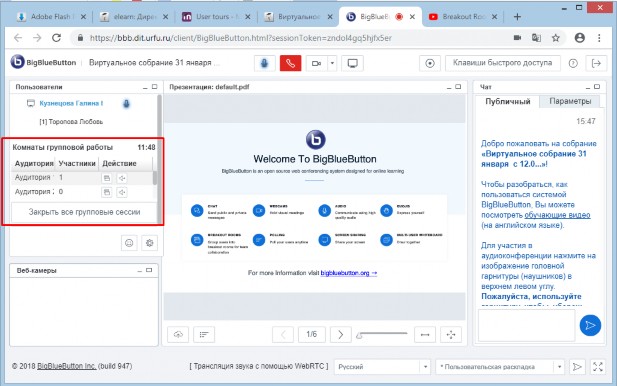Select user Торопова Любовь in users list
617x386 pixels.
71,122
